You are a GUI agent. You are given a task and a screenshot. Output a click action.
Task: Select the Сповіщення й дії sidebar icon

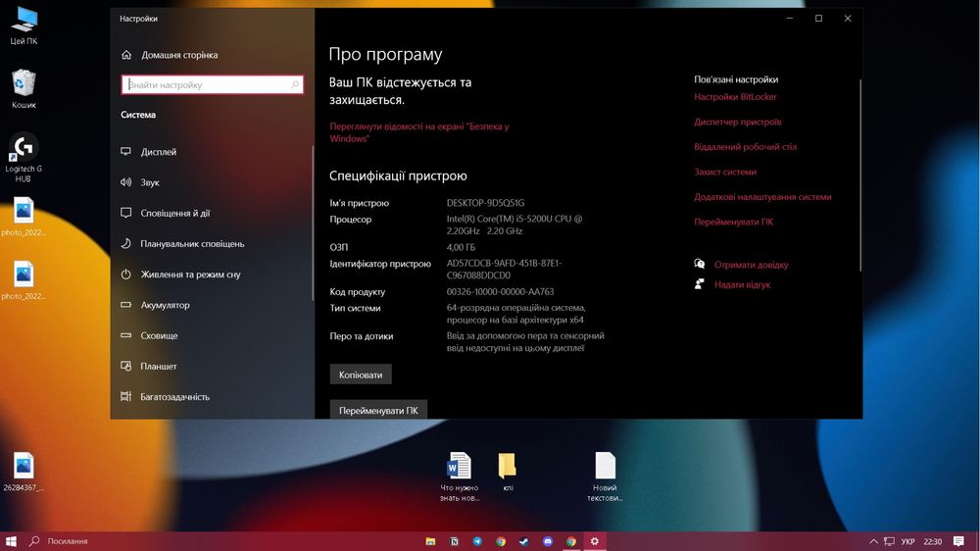[125, 213]
